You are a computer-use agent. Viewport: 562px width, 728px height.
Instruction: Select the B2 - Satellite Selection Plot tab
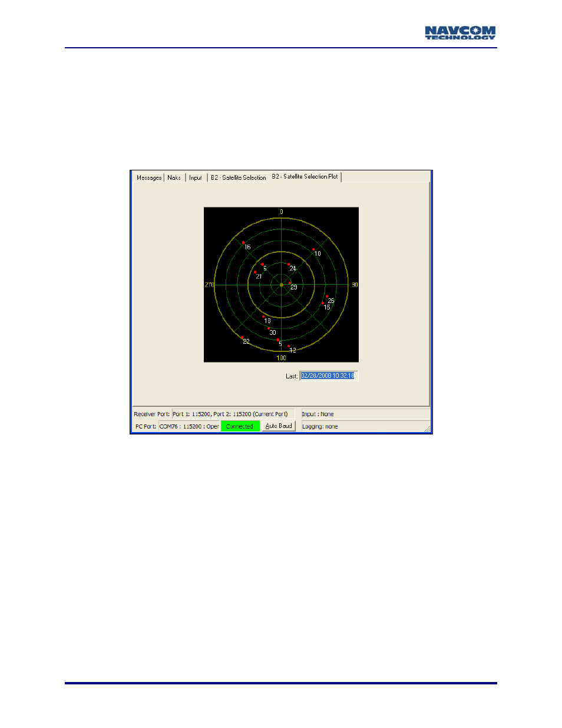pos(305,177)
